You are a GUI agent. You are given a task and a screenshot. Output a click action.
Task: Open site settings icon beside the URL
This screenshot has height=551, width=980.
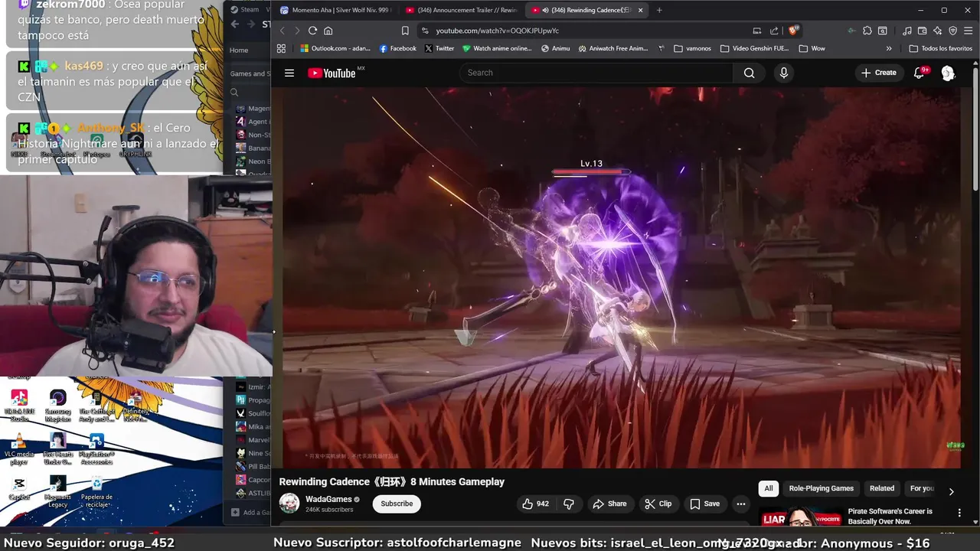[425, 31]
